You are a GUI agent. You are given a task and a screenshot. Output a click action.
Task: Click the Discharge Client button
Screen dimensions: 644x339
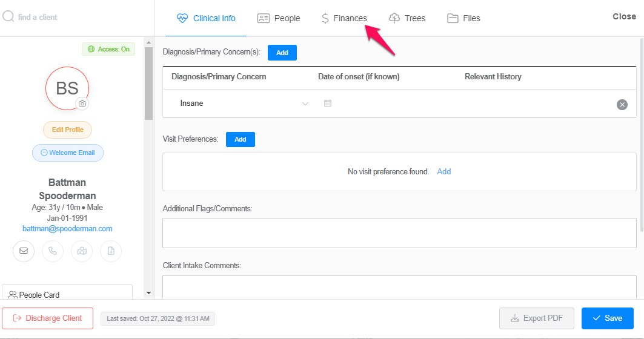click(x=48, y=318)
